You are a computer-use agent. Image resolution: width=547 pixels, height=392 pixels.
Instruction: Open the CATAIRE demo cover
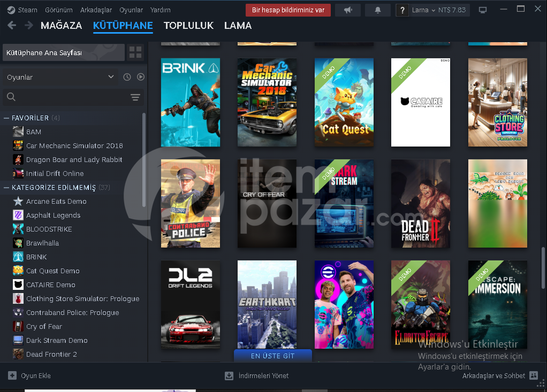point(421,103)
